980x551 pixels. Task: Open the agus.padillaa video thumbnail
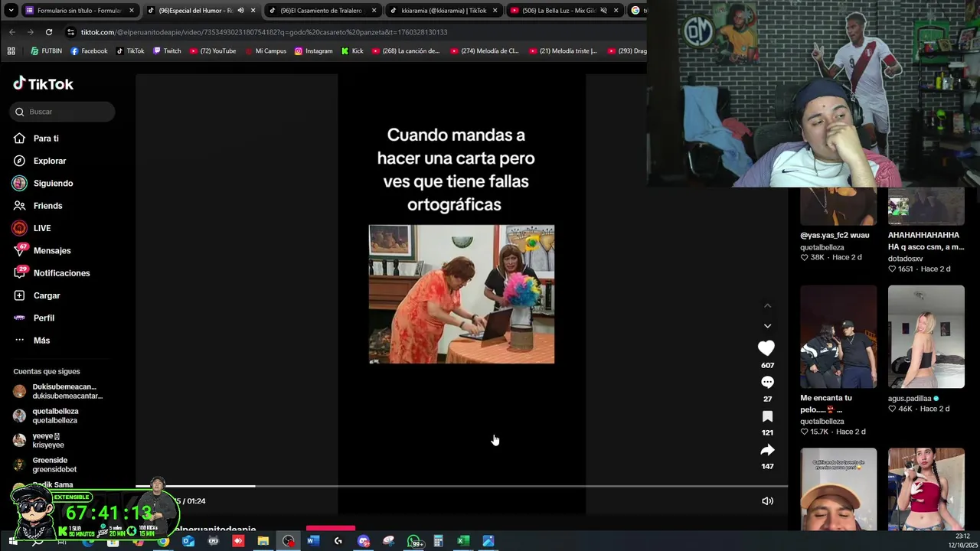point(926,337)
